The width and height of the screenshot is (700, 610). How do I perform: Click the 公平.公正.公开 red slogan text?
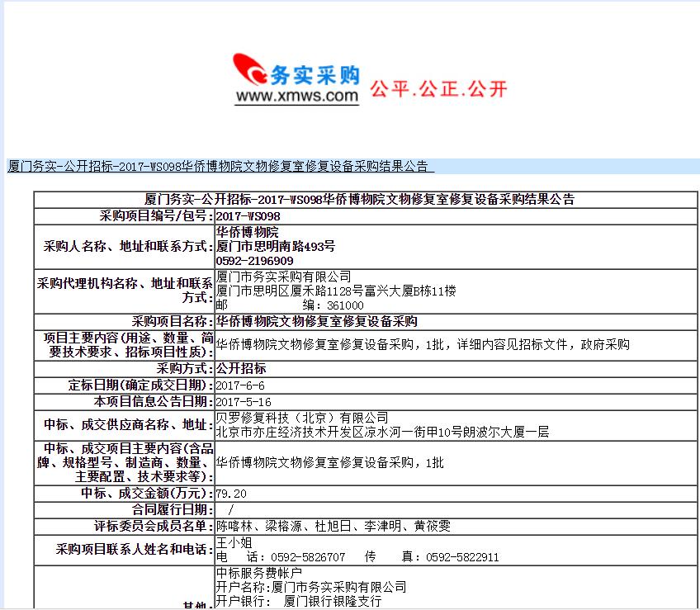[x=438, y=88]
